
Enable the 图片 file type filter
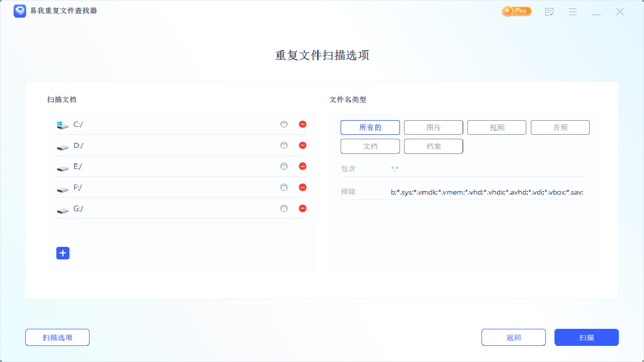coord(433,127)
